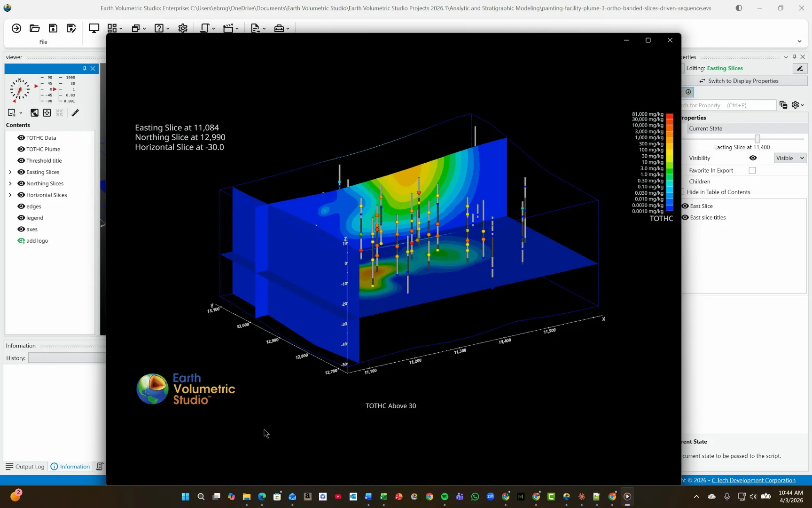Select the ruler measure tool in the viewer
This screenshot has height=508, width=812.
75,113
